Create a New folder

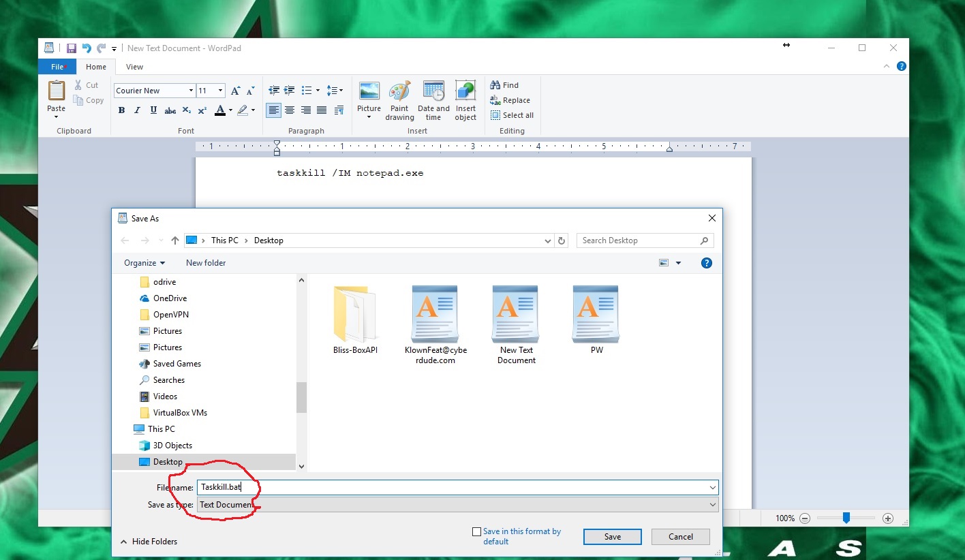tap(206, 263)
